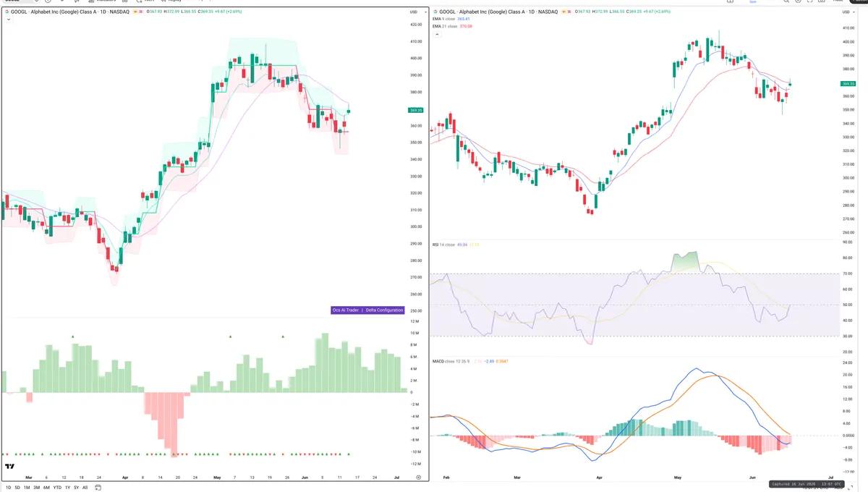Select the 5Y time range
The width and height of the screenshot is (868, 492).
click(x=76, y=488)
